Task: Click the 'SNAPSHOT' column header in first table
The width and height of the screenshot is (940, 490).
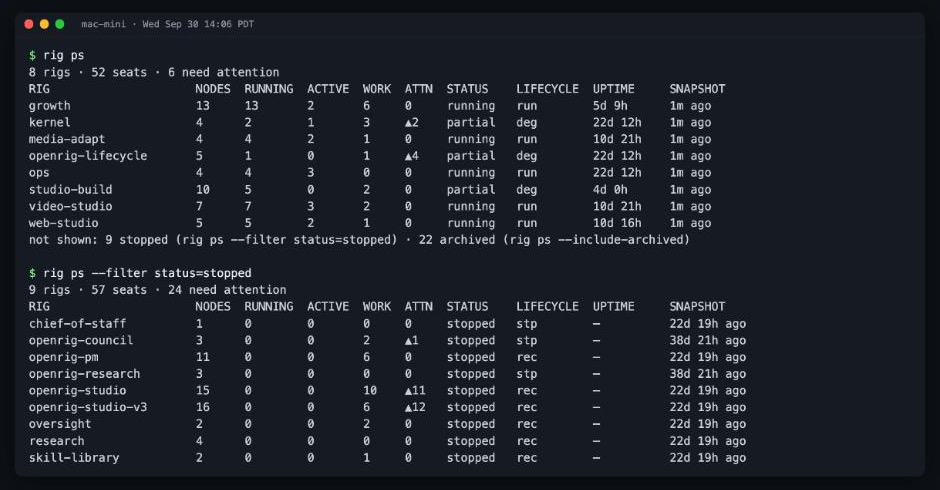Action: [x=697, y=89]
